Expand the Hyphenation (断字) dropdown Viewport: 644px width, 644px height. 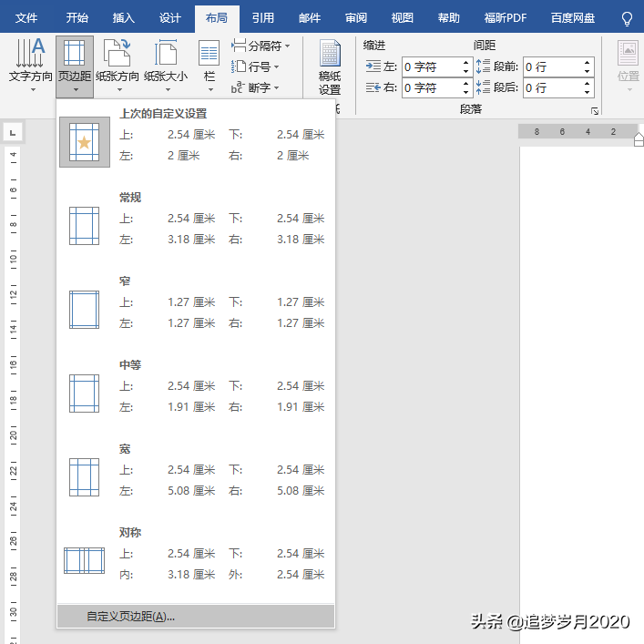click(256, 87)
